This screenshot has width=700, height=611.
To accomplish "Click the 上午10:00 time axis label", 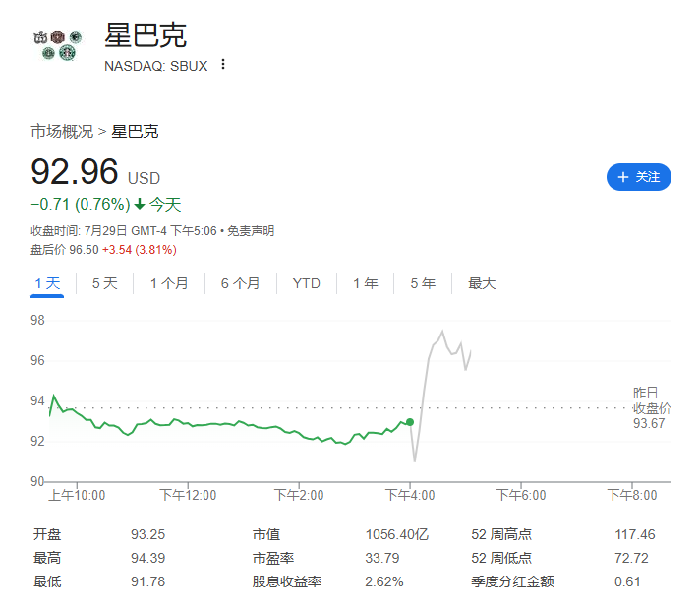I will coord(77,495).
